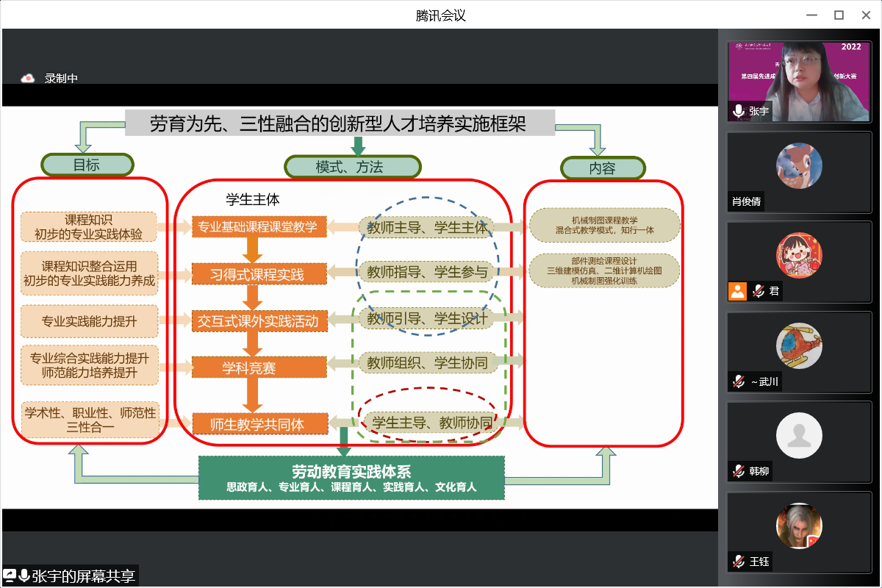
Task: Select 张宇's video thumbnail
Action: point(799,81)
